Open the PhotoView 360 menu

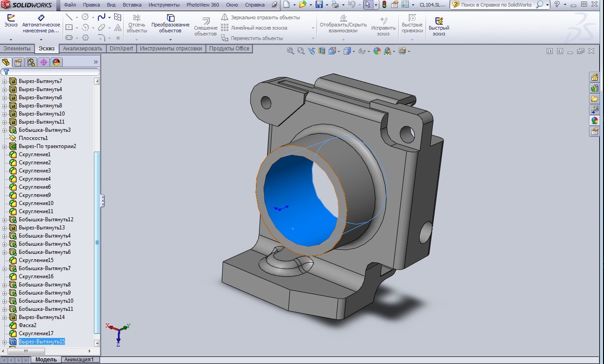(202, 5)
